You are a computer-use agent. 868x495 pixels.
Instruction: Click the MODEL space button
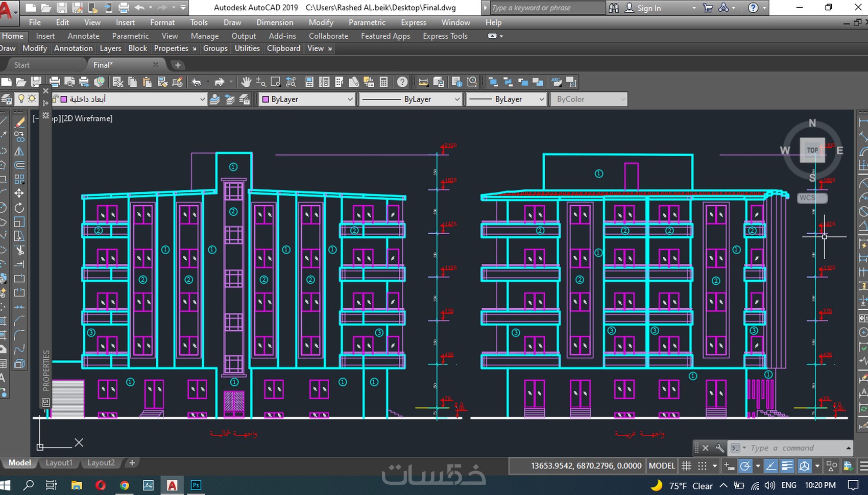coord(662,466)
